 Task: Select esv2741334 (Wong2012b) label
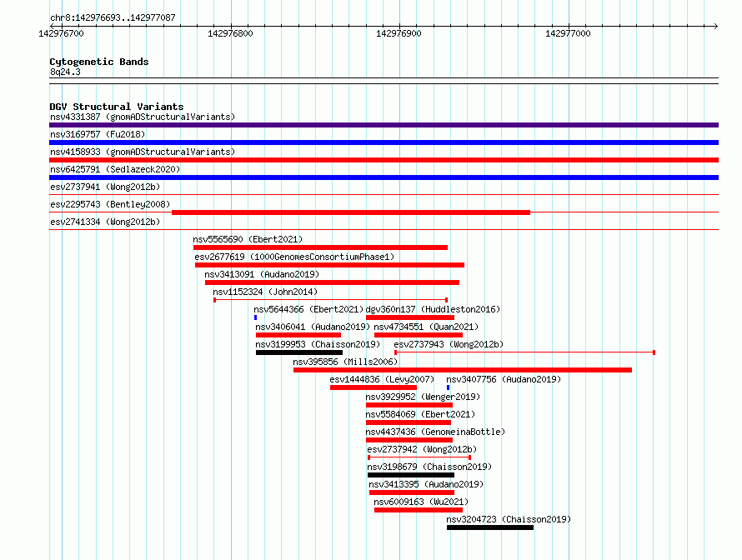tap(105, 222)
